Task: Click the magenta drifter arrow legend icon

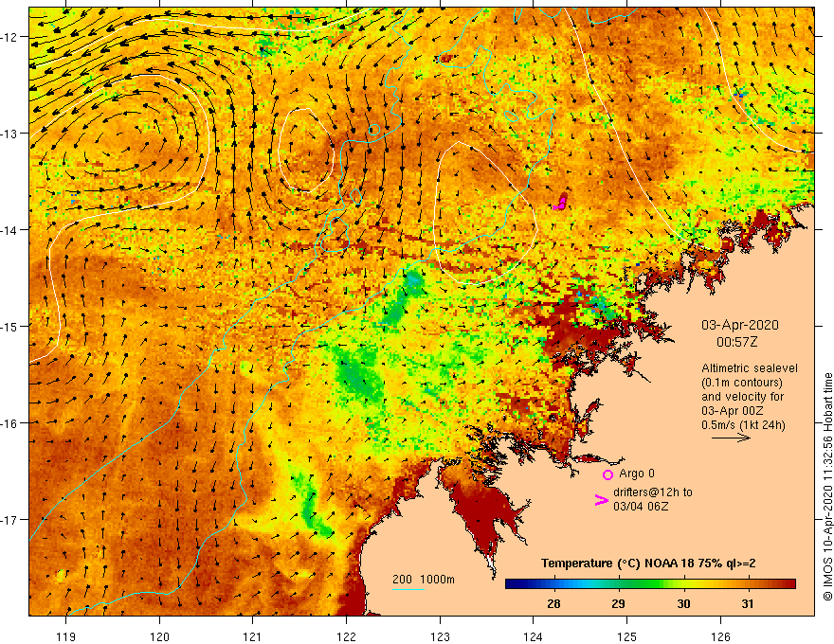Action: [601, 500]
